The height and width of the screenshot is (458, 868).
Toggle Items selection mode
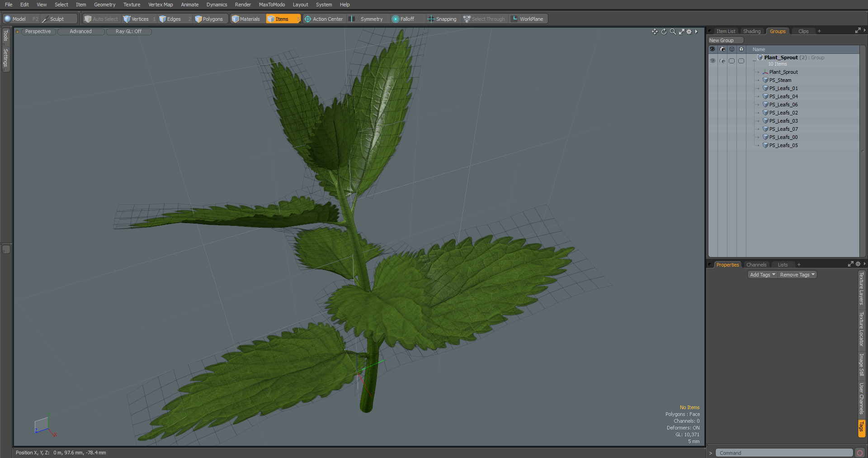(283, 19)
